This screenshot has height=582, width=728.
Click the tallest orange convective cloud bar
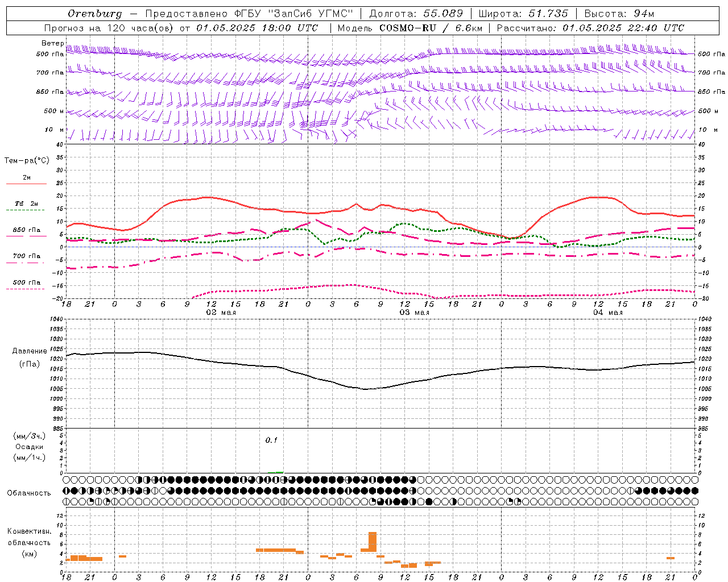373,542
